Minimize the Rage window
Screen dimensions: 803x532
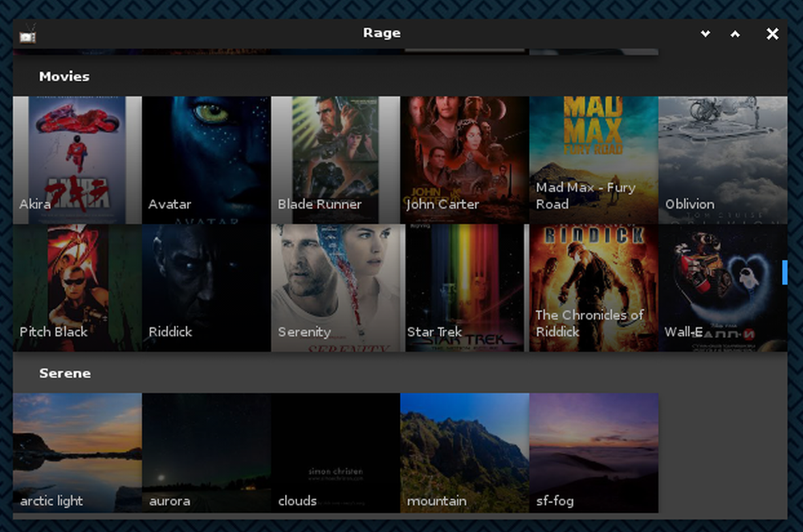705,34
